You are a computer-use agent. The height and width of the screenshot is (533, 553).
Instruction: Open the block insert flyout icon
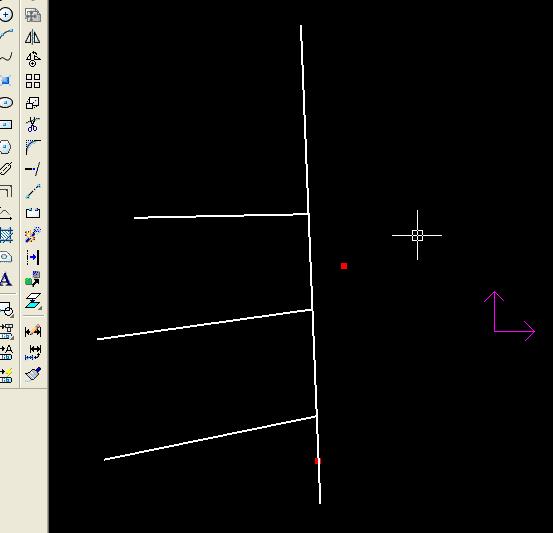point(6,309)
